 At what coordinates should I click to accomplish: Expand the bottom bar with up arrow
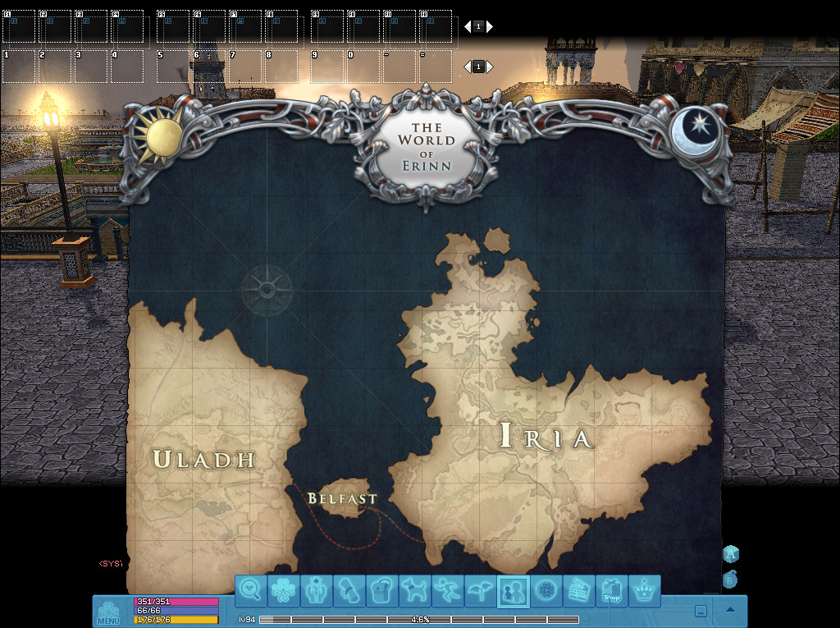[730, 610]
